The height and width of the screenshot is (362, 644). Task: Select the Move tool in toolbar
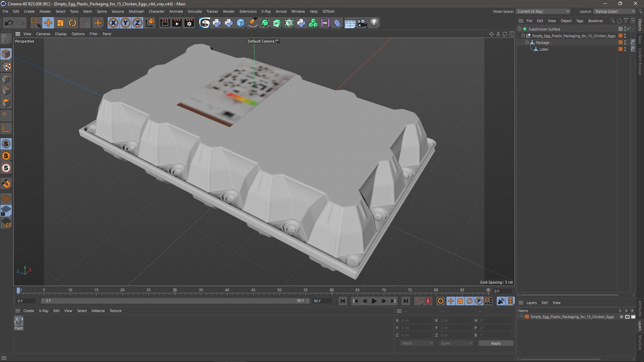48,23
